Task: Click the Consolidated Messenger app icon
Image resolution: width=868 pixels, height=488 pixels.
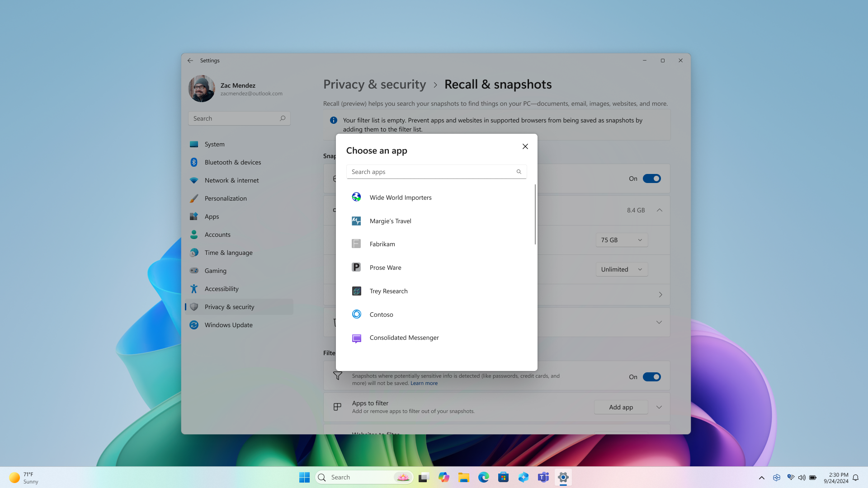Action: point(357,337)
